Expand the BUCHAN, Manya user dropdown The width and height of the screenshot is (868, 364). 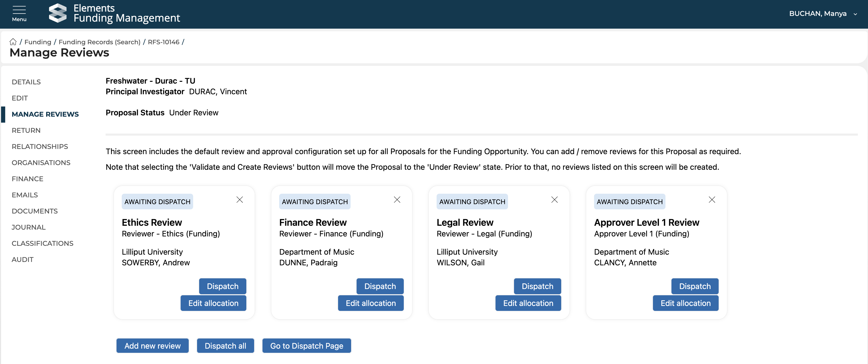tap(855, 14)
